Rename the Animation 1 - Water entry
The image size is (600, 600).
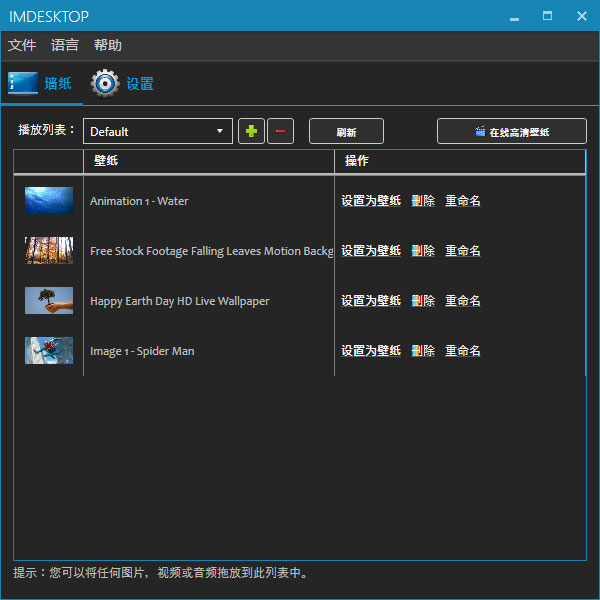point(463,201)
